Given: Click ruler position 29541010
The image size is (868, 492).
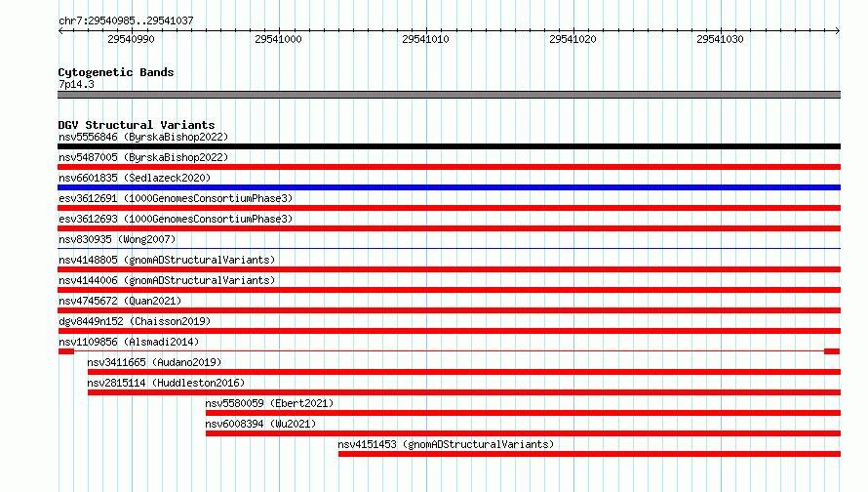Looking at the screenshot, I should pyautogui.click(x=425, y=39).
